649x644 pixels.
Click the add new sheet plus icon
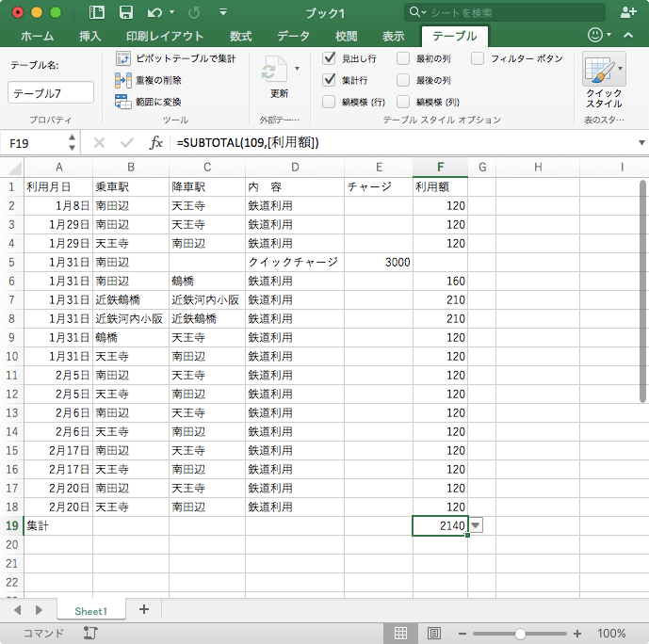click(x=144, y=609)
